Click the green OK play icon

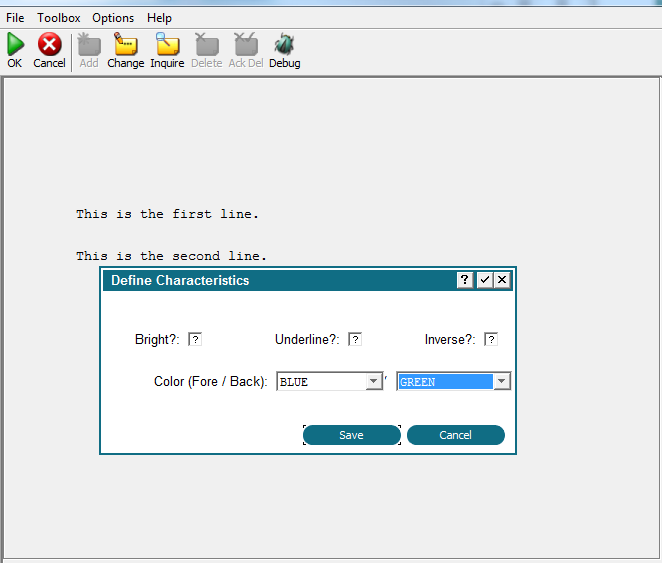(16, 44)
